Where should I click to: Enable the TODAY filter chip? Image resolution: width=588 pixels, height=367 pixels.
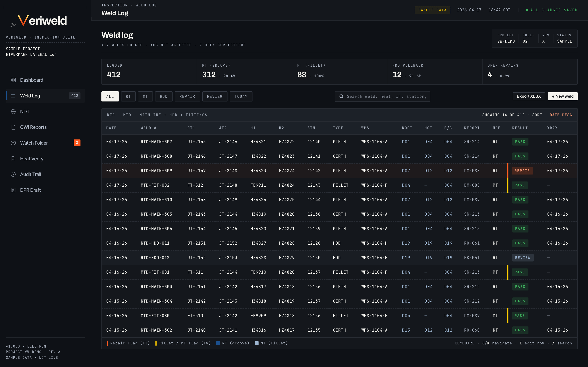coord(241,96)
